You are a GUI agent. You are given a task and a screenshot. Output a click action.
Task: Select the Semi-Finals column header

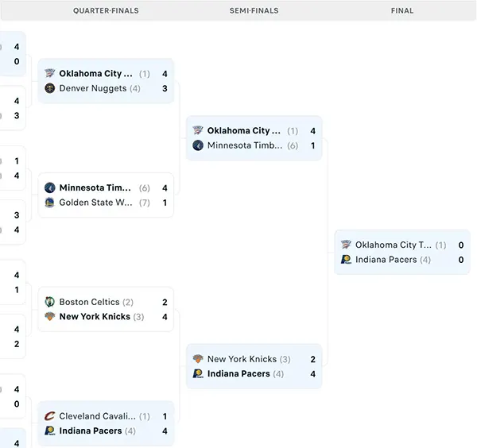[x=254, y=10]
